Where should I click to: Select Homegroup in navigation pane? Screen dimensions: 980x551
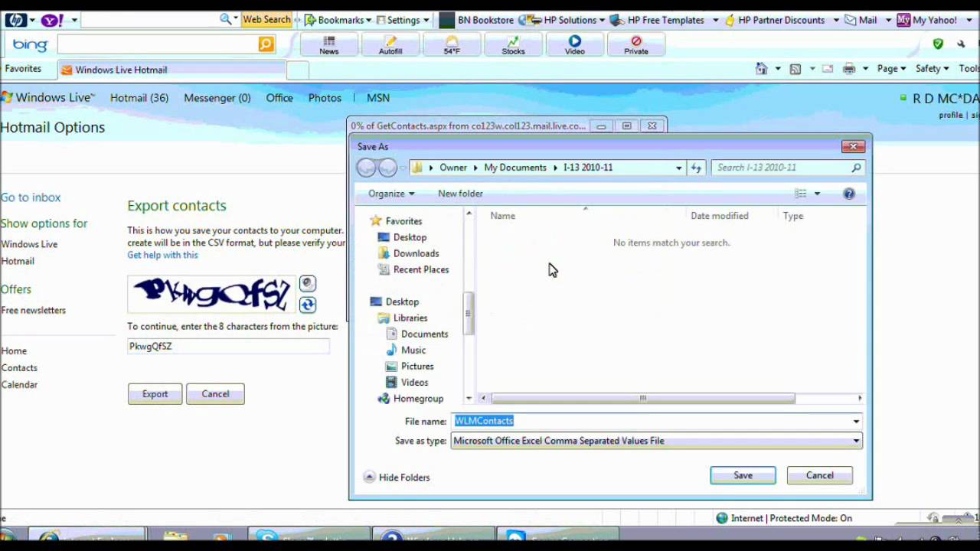click(x=410, y=398)
